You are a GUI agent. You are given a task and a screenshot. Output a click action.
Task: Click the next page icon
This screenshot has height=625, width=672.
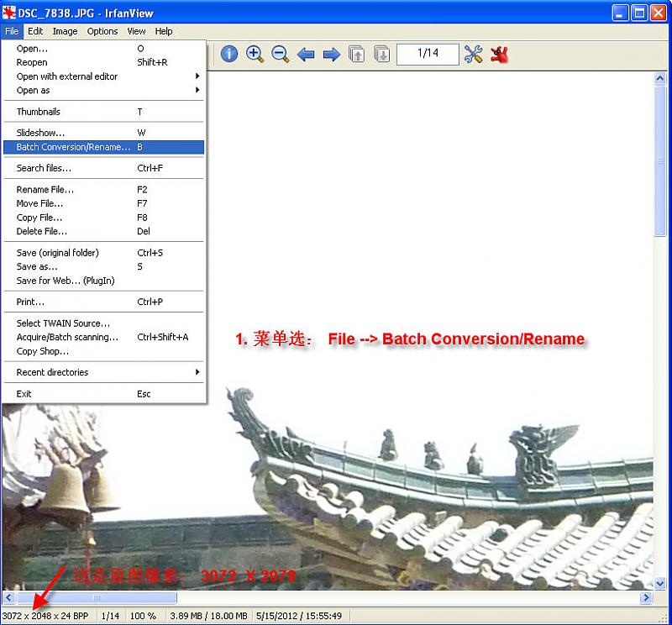(382, 55)
